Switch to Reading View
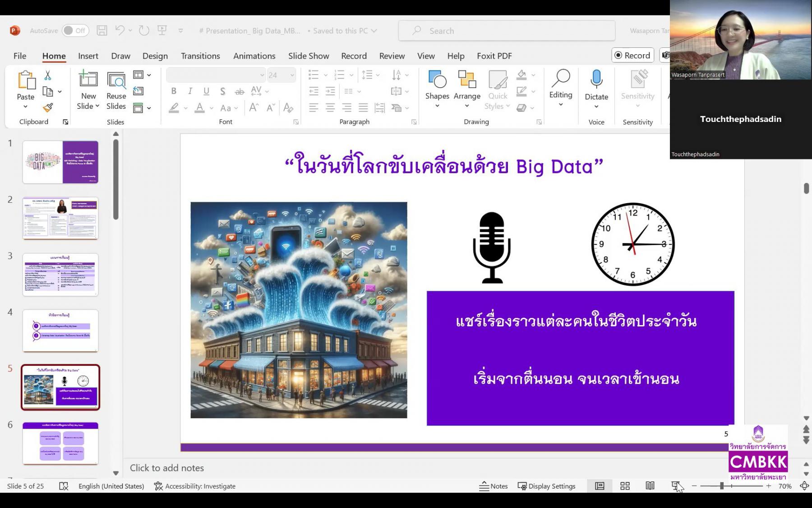 [650, 486]
